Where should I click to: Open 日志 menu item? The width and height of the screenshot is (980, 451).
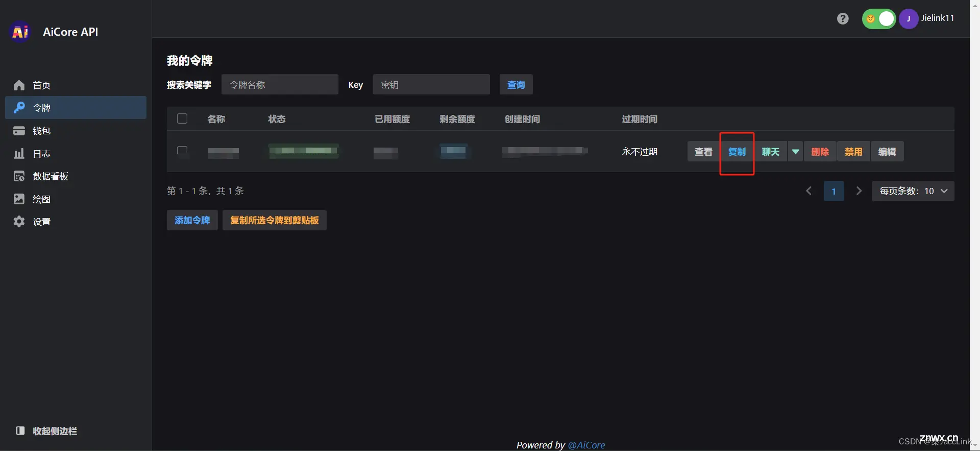[76, 153]
